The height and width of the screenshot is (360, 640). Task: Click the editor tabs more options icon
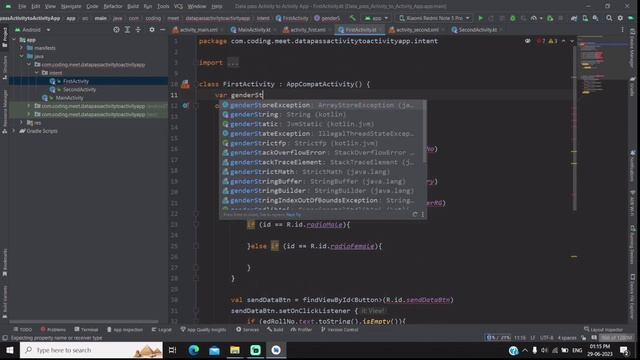[622, 30]
